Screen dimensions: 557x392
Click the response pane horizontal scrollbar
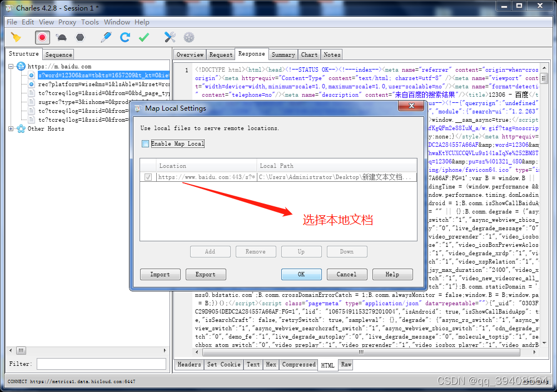(361, 352)
